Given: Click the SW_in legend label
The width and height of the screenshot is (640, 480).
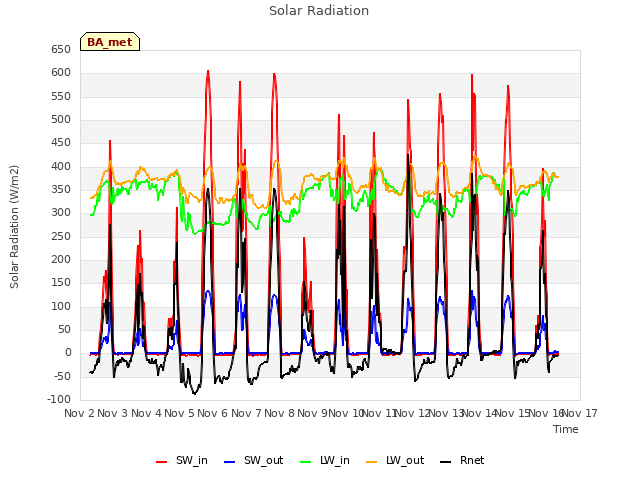Looking at the screenshot, I should click(x=192, y=460).
